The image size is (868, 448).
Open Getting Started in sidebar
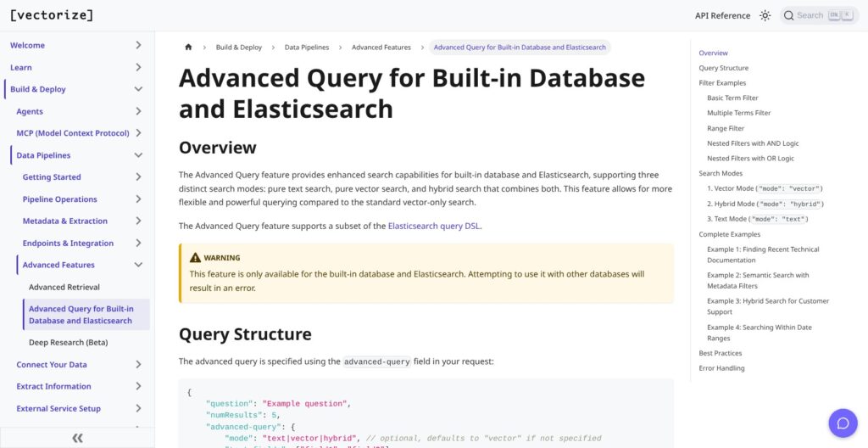(x=52, y=176)
